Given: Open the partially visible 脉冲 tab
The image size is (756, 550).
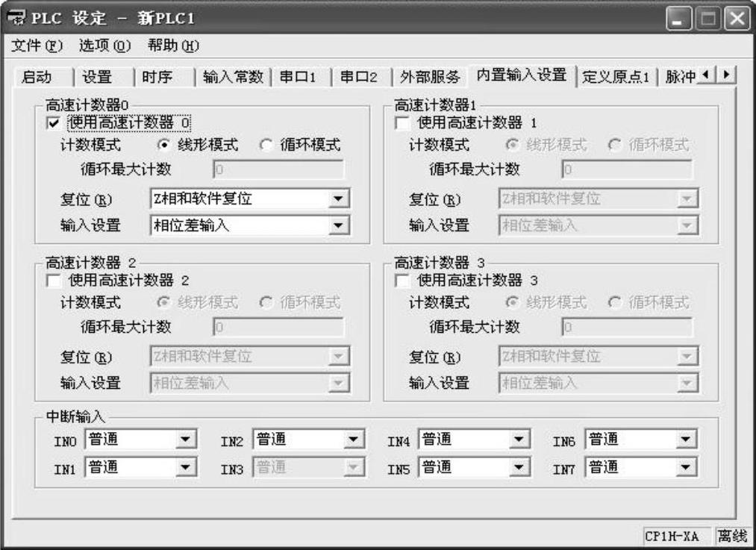Looking at the screenshot, I should (x=680, y=77).
